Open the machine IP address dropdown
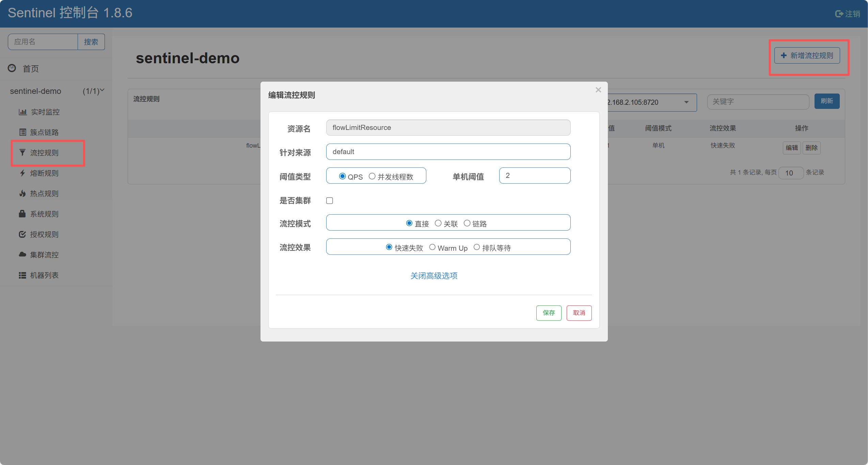868x465 pixels. (686, 102)
